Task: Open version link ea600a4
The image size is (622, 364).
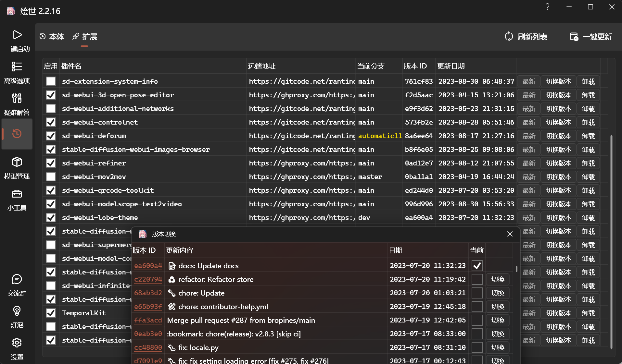Action: click(x=148, y=265)
